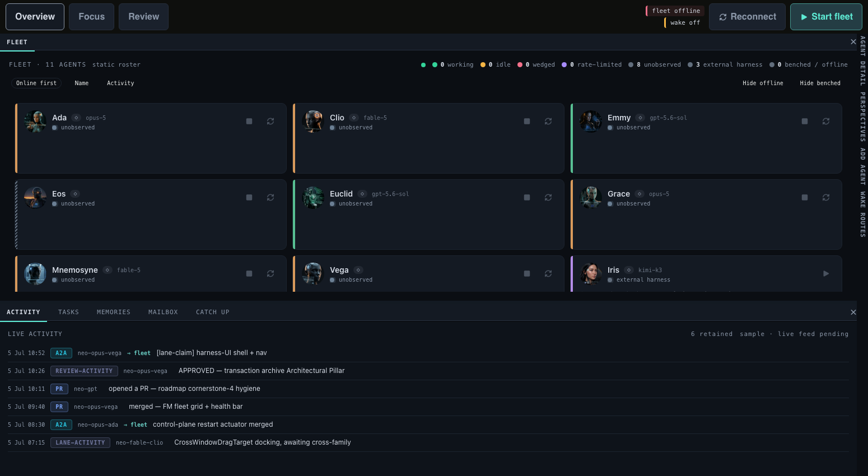Toggle Hide offline filter
This screenshot has height=476, width=868.
point(763,83)
